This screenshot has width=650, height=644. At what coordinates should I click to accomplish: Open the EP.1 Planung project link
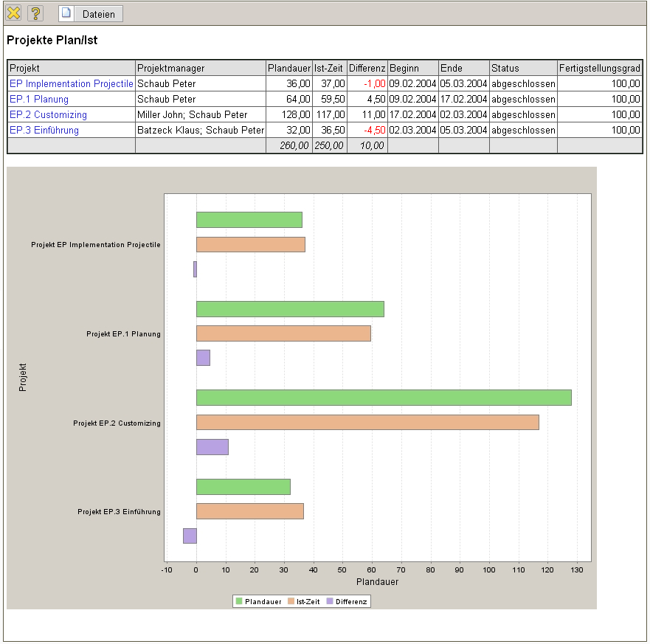pos(39,100)
